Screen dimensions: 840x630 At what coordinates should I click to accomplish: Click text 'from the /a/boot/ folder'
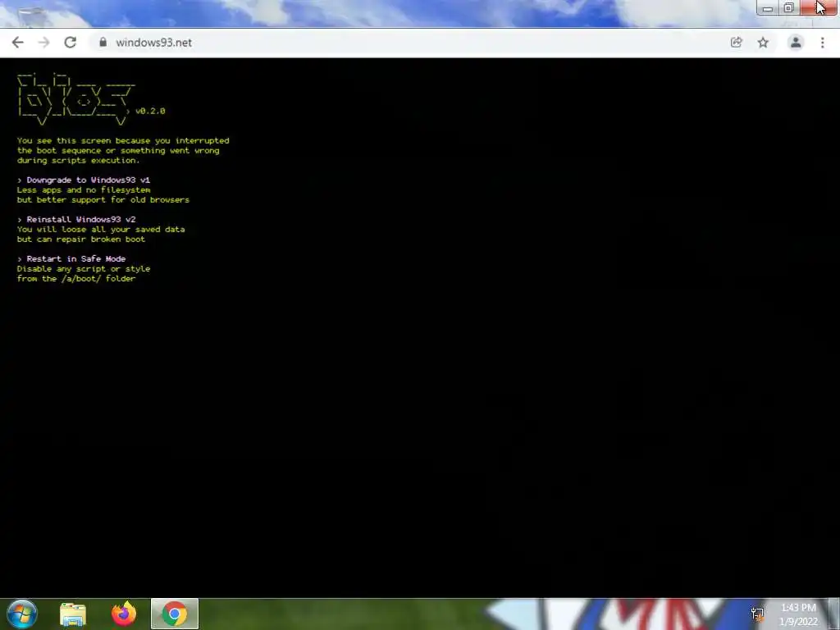76,279
